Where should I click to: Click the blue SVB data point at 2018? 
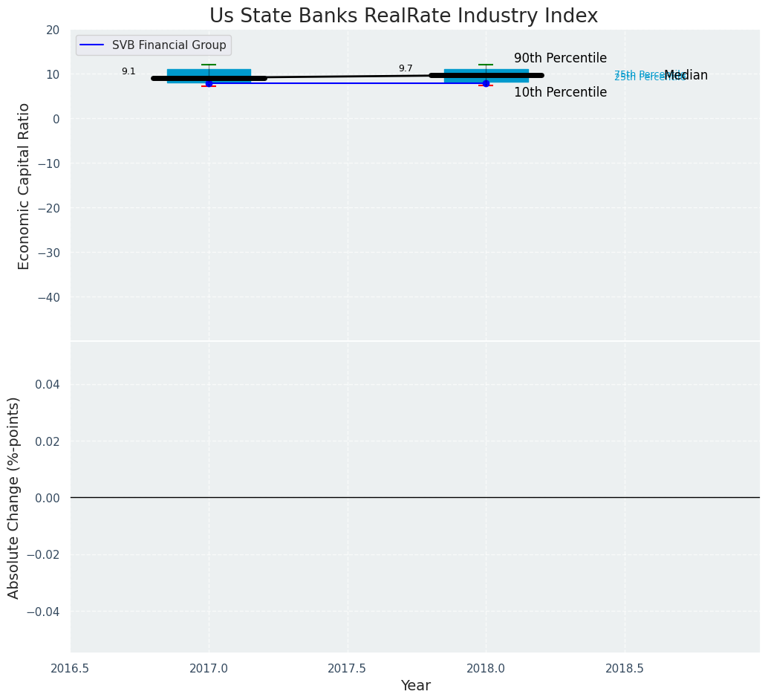(486, 83)
